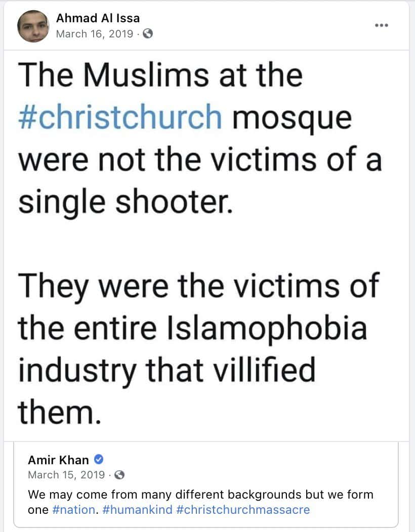
Task: Open the Amir Khan profile name link
Action: pos(58,460)
